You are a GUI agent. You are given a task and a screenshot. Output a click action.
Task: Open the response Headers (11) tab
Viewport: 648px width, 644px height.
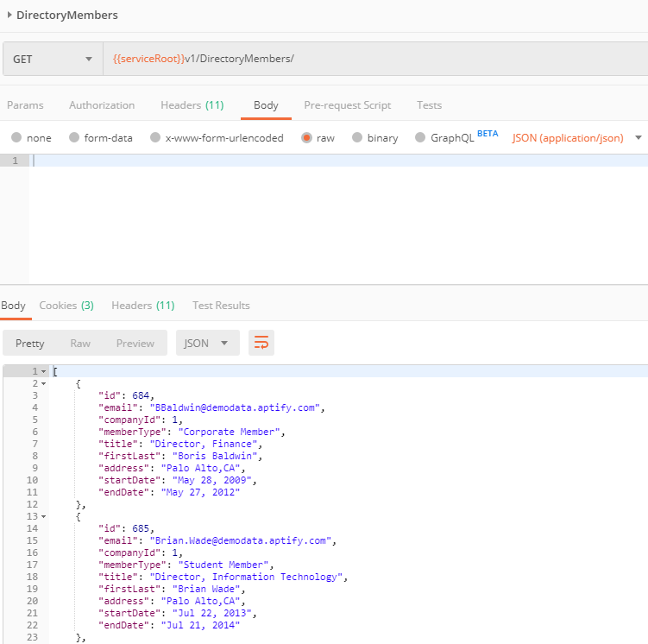(x=143, y=306)
